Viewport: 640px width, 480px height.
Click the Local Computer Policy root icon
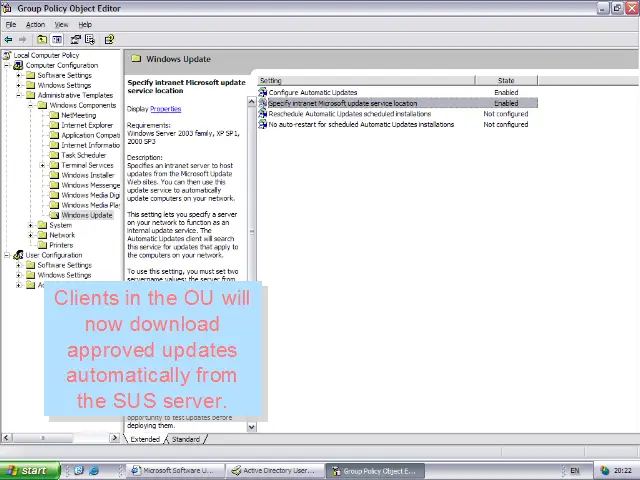click(7, 55)
